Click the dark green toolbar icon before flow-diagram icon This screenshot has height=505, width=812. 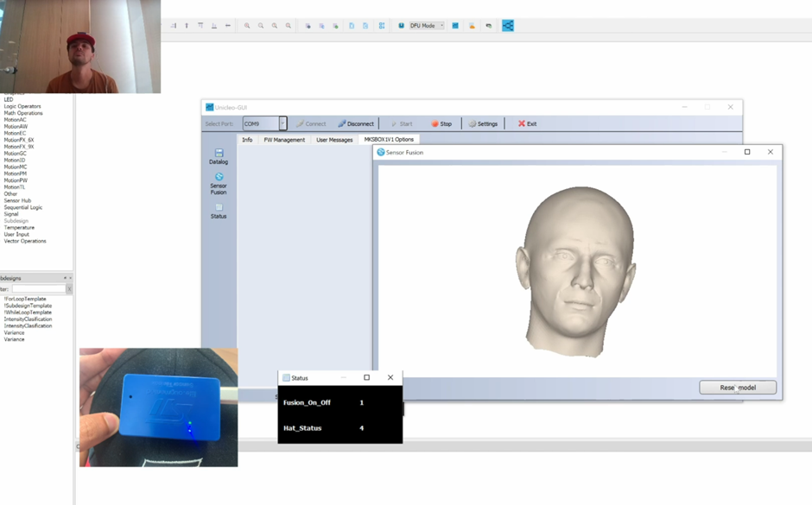point(488,25)
